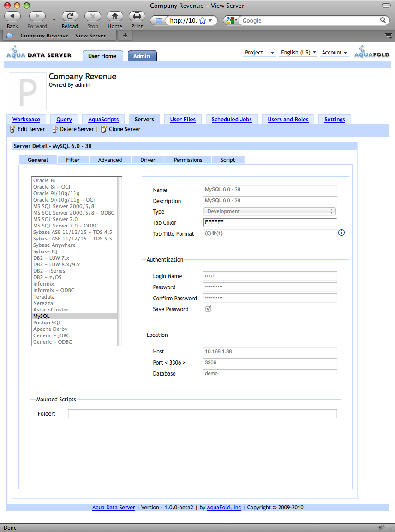Click the Clone Server link text
The image size is (395, 532).
[x=125, y=129]
